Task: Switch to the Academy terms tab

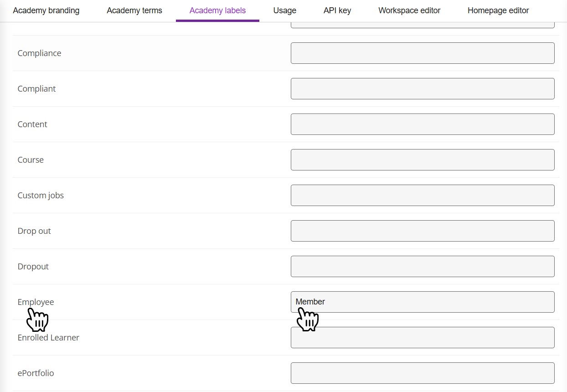Action: pos(134,10)
